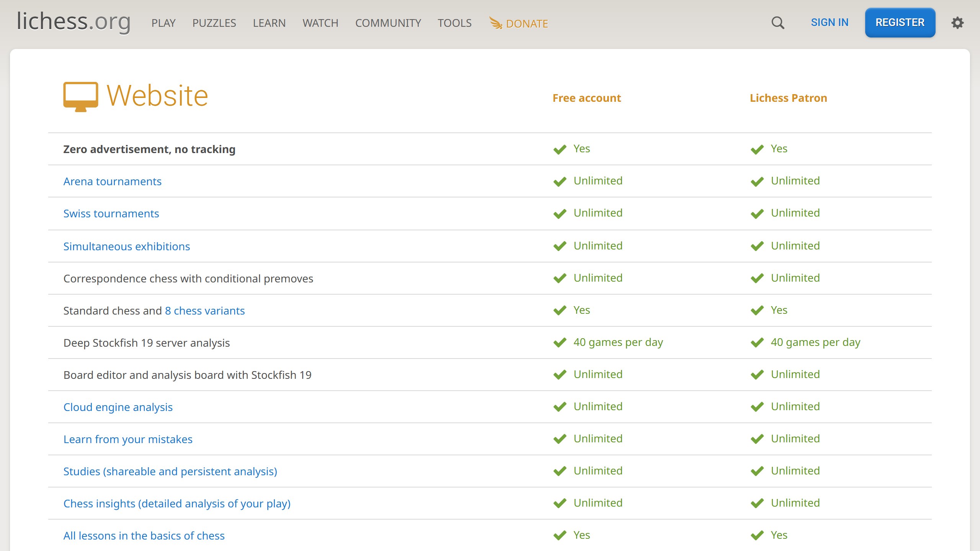Click the SIGN IN link

pyautogui.click(x=830, y=23)
